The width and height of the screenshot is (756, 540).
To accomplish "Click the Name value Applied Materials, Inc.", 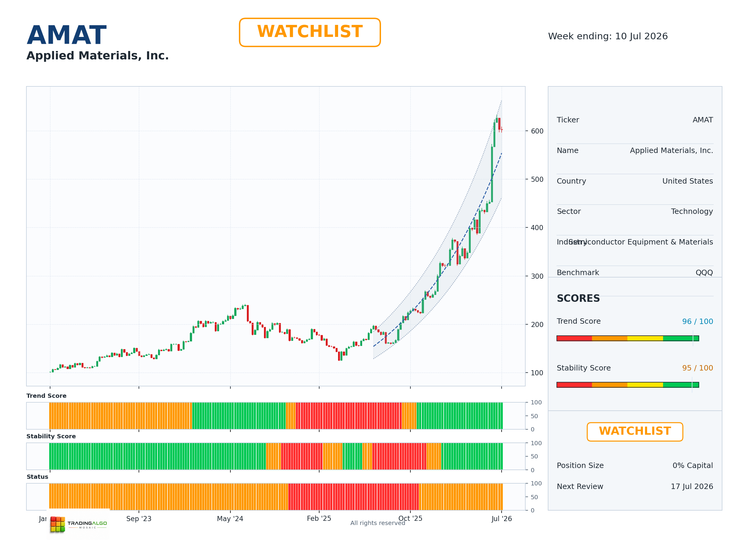I will (671, 151).
